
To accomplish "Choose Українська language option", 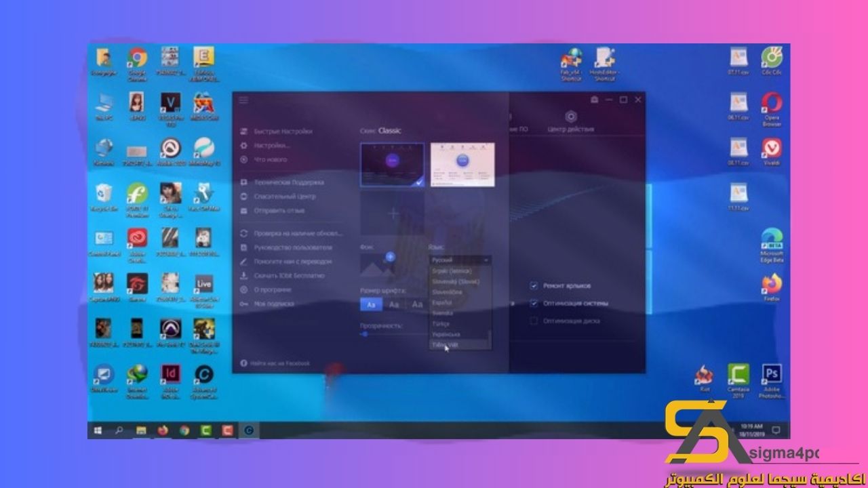I will click(446, 335).
